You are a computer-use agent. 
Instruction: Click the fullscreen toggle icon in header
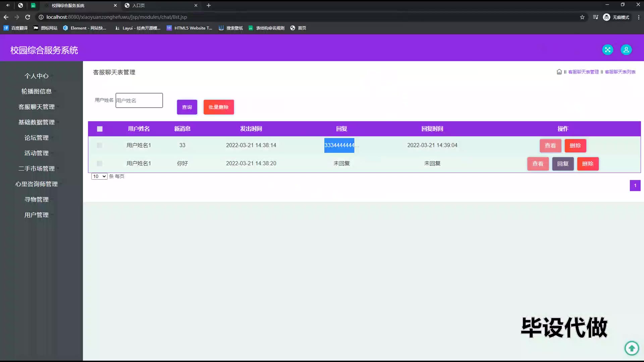click(x=607, y=50)
